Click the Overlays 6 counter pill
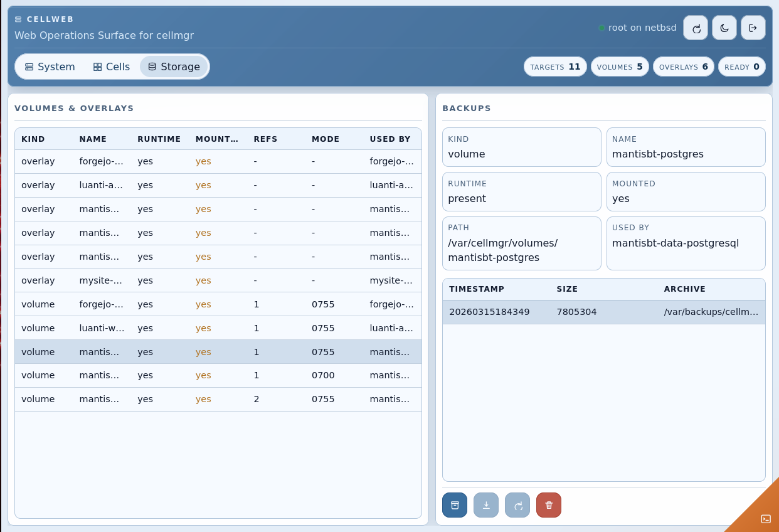The image size is (779, 532). (x=683, y=66)
